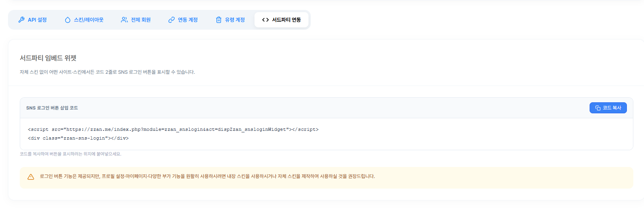Click the warning triangle icon in the yellow notice
The image size is (644, 216).
click(x=31, y=177)
